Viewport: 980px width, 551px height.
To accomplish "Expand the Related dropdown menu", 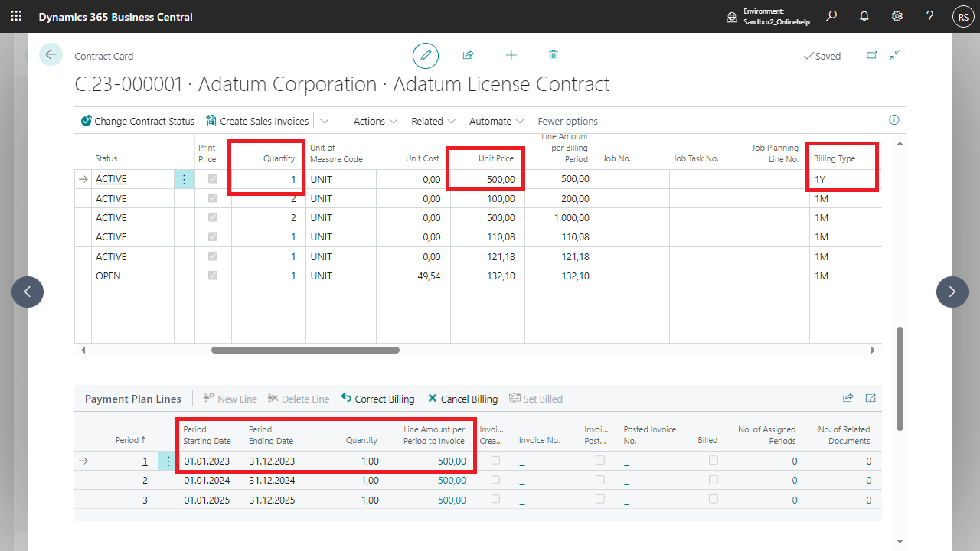I will (433, 121).
